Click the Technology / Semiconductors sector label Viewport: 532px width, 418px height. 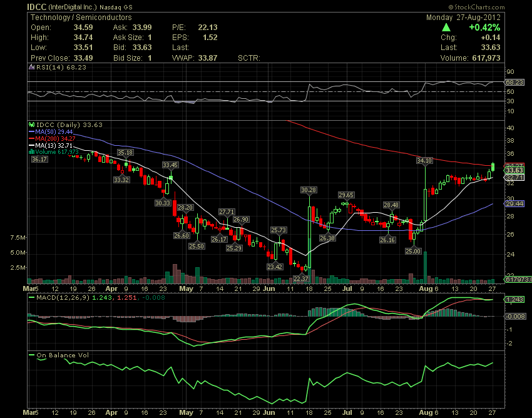(81, 18)
